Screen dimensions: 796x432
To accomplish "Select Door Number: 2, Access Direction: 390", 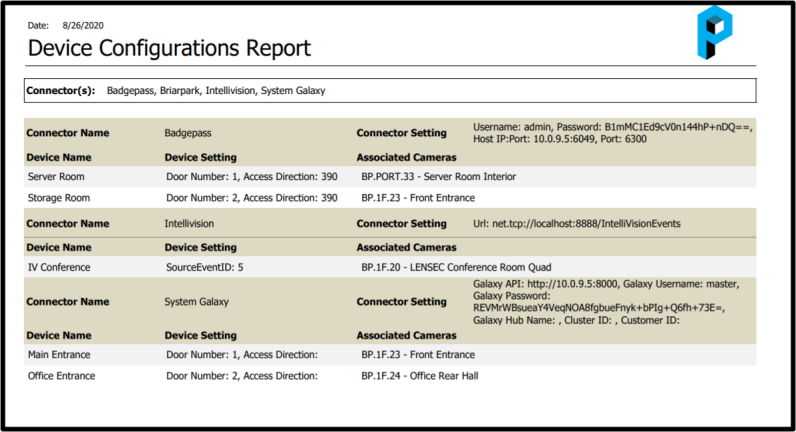I will coord(252,198).
